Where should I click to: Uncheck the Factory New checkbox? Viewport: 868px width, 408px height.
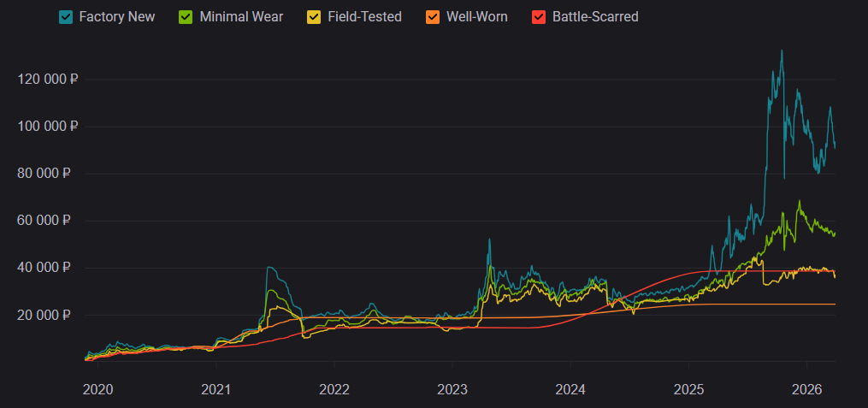(x=66, y=17)
